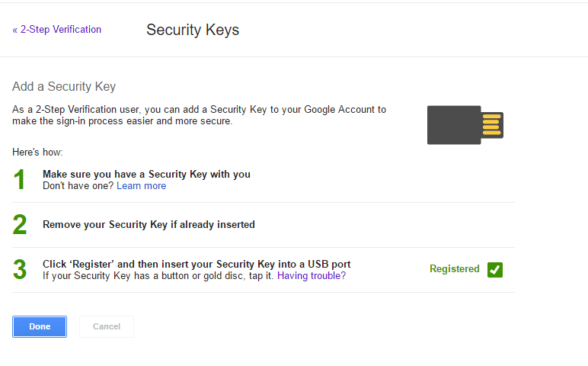Image resolution: width=588 pixels, height=366 pixels.
Task: Click the Click 'Register' step instruction heading
Action: (x=197, y=265)
